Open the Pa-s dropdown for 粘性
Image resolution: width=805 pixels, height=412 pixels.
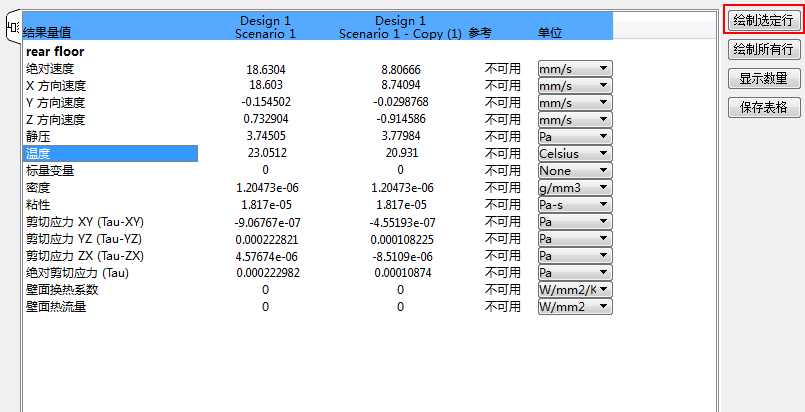coord(575,205)
